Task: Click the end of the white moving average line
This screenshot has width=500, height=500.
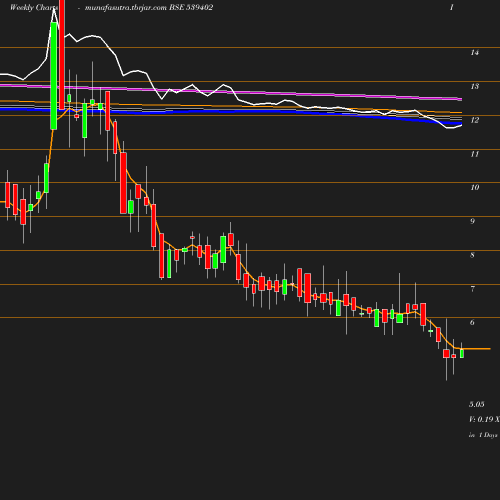Action: tap(461, 125)
